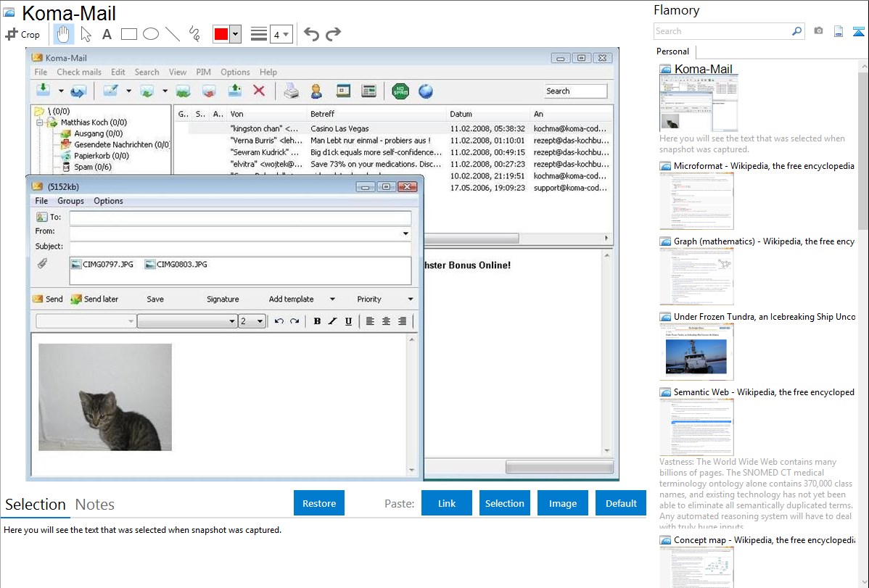This screenshot has width=869, height=588.
Task: Click the red color swatch
Action: (221, 34)
